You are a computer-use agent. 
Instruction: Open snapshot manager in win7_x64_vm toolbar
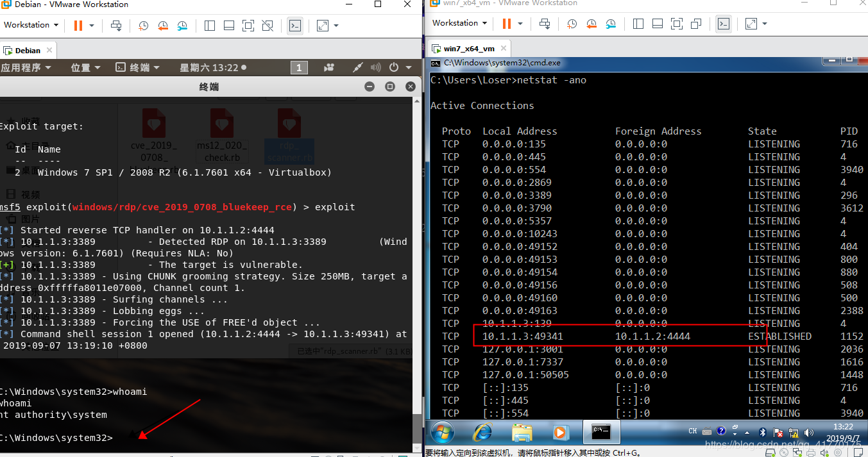click(611, 24)
